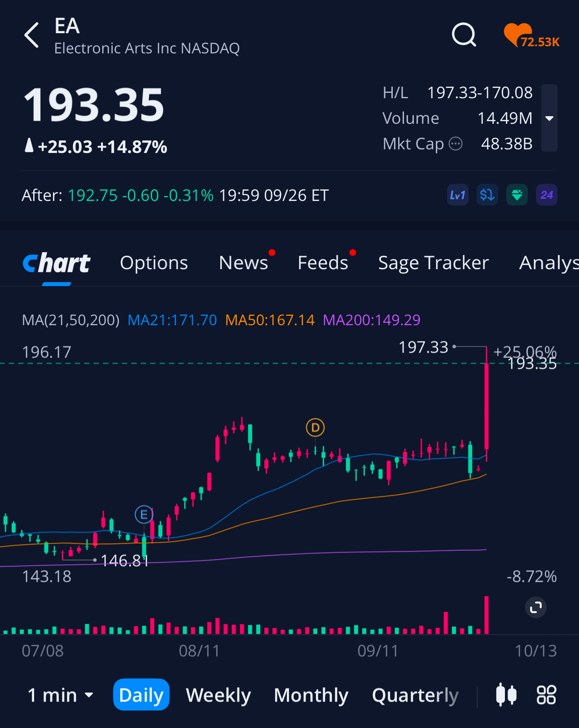Screen dimensions: 579x728
Task: Tap the 48.38B market cap value
Action: point(506,144)
